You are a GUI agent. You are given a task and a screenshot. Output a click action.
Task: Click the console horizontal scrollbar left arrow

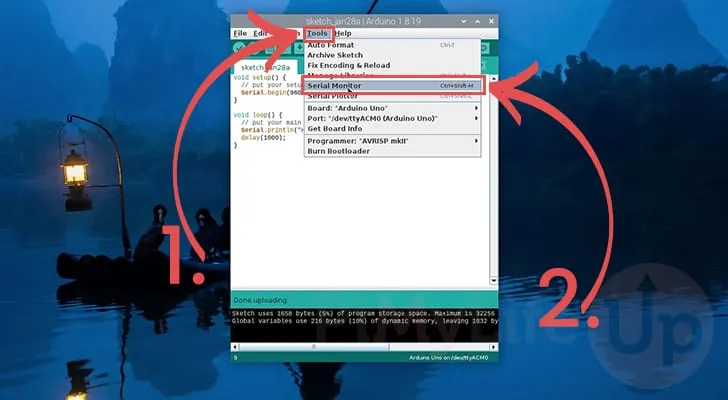click(235, 347)
